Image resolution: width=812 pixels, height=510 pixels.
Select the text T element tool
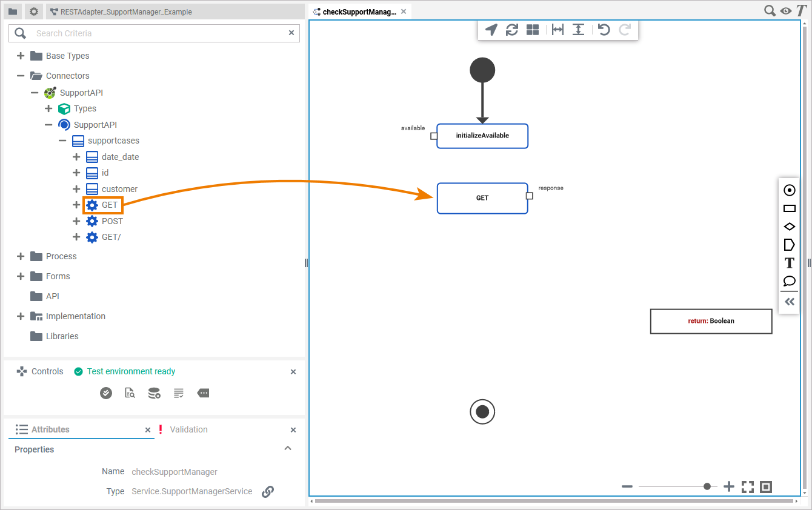pos(789,263)
